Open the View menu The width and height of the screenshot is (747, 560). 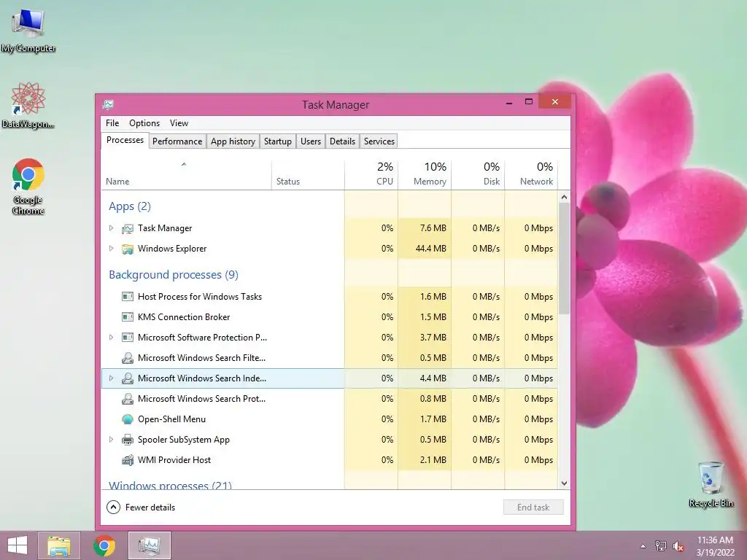(x=179, y=122)
